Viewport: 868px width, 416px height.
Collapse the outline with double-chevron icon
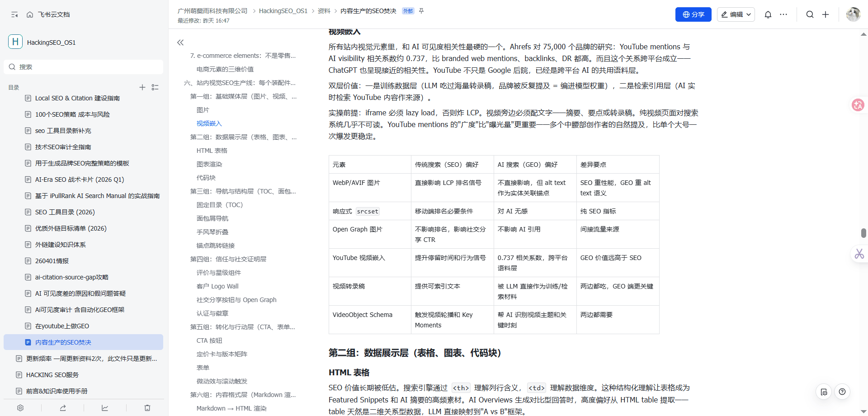click(180, 43)
